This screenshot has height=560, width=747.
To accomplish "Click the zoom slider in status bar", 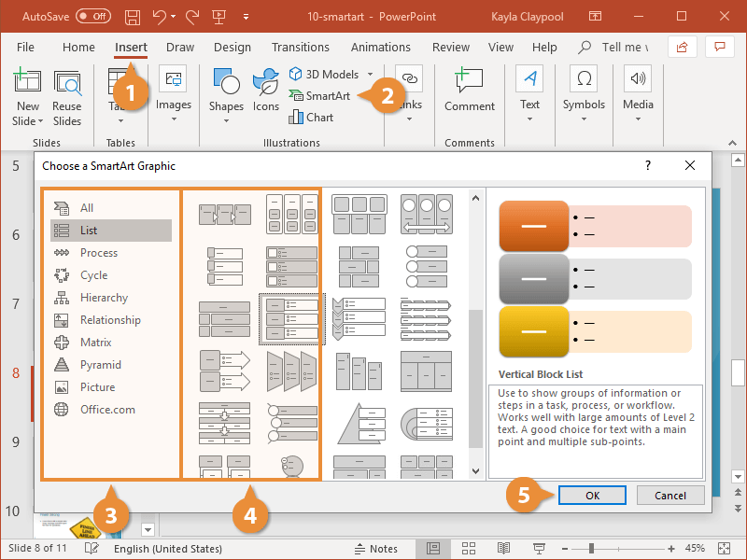I will point(591,549).
